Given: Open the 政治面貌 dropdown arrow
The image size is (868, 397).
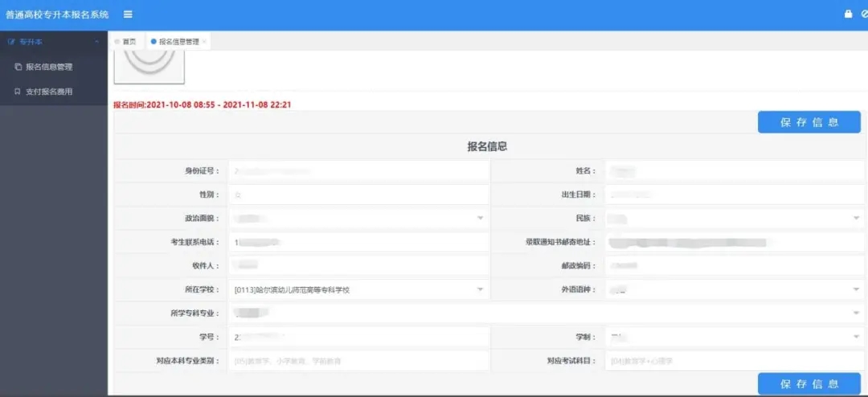Looking at the screenshot, I should point(480,218).
